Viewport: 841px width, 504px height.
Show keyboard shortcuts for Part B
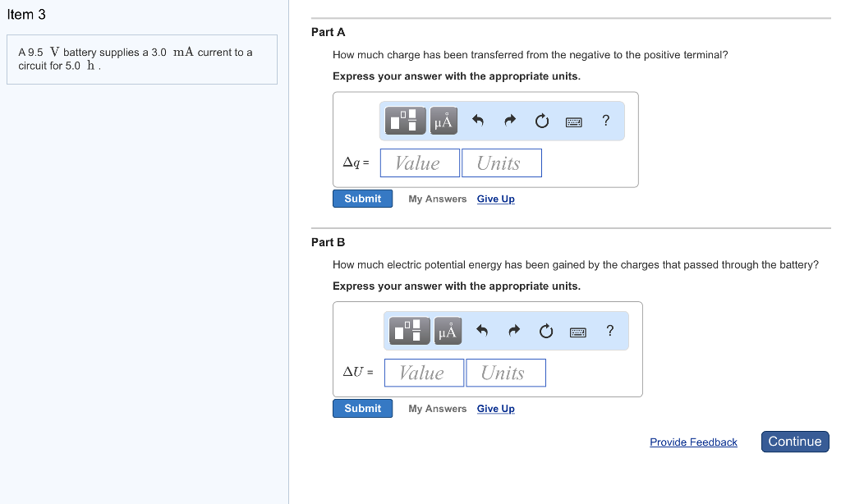coord(578,332)
